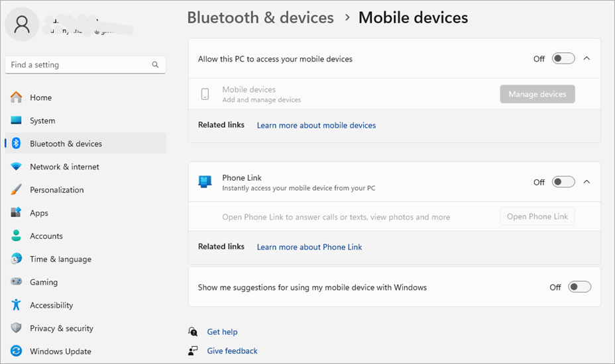Image resolution: width=615 pixels, height=364 pixels.
Task: Turn on the Phone Link toggle
Action: tap(563, 182)
